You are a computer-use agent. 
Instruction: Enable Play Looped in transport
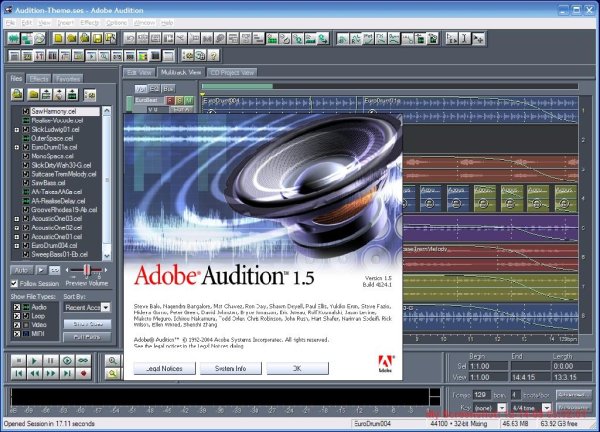tap(83, 360)
